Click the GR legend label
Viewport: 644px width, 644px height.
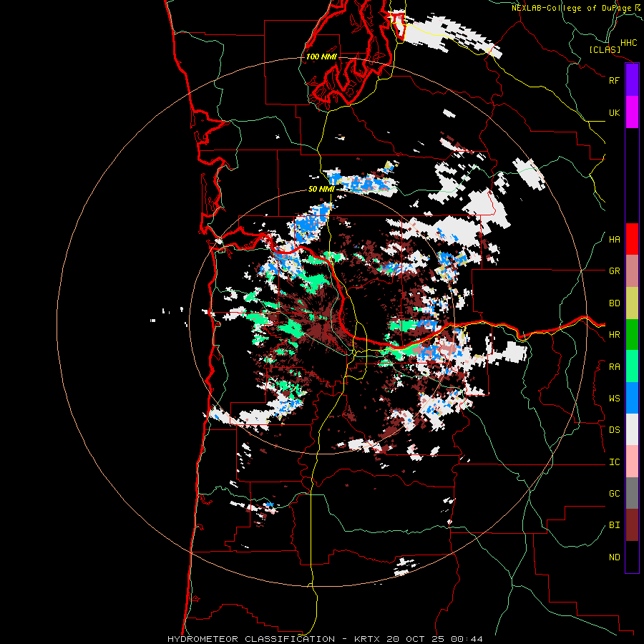614,271
